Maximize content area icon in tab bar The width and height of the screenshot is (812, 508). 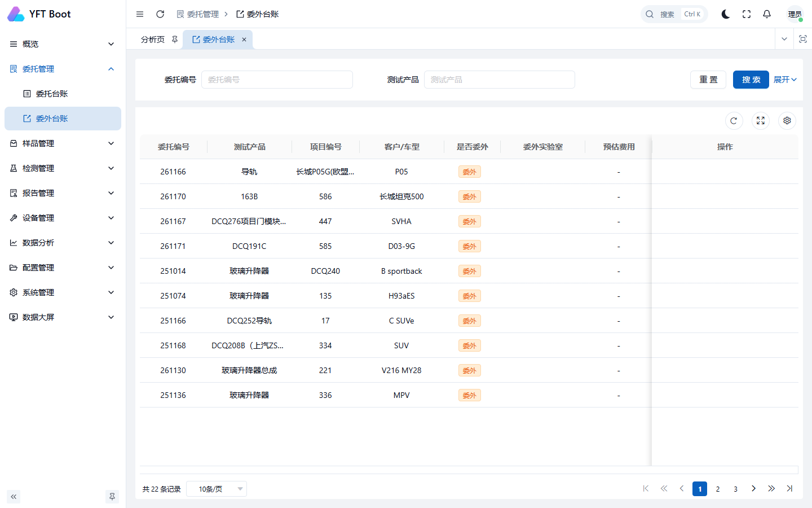point(803,39)
